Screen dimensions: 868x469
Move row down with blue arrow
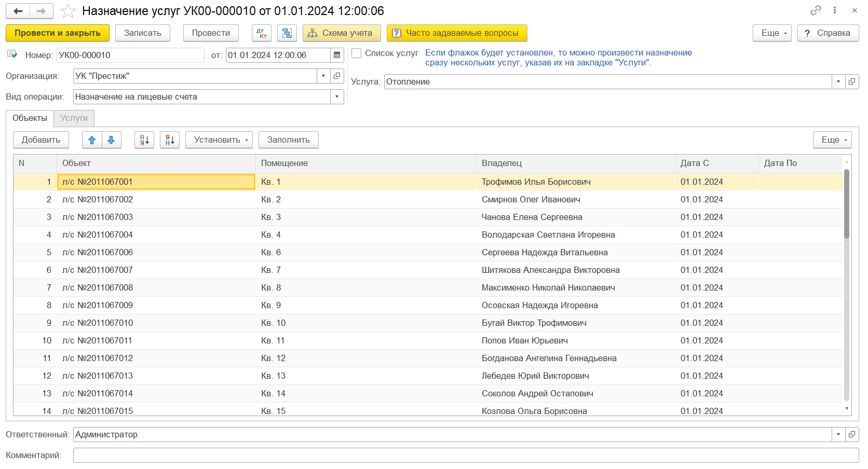click(111, 140)
